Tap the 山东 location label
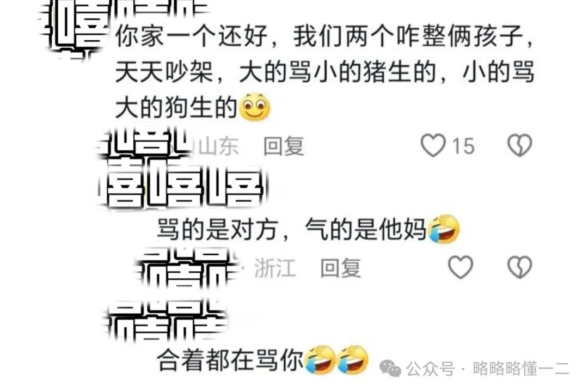 pyautogui.click(x=219, y=146)
